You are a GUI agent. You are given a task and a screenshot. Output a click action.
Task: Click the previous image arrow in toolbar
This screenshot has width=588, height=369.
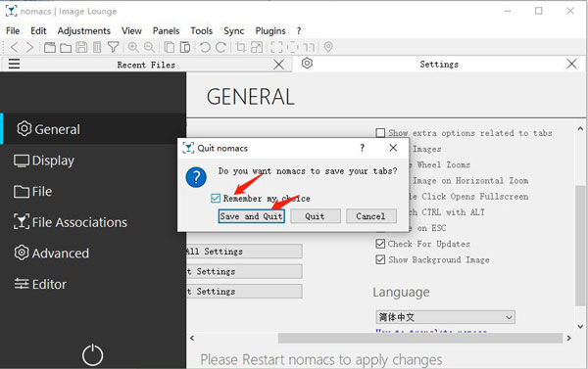[15, 47]
